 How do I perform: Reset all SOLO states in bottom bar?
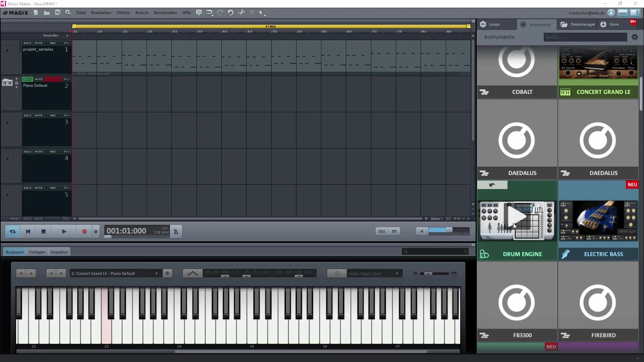(28, 219)
